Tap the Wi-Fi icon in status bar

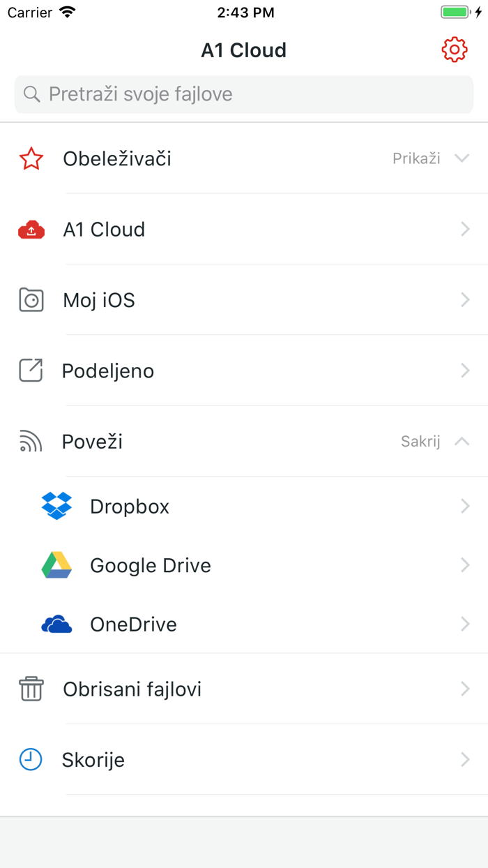point(68,12)
